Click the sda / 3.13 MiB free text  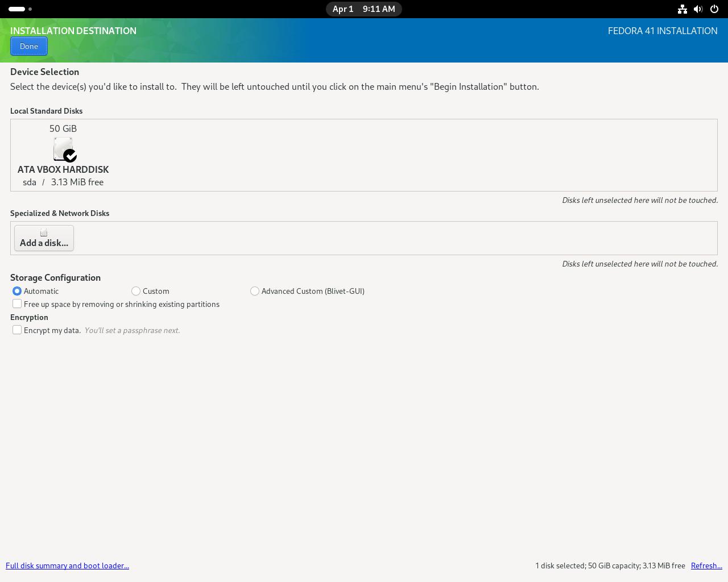63,182
